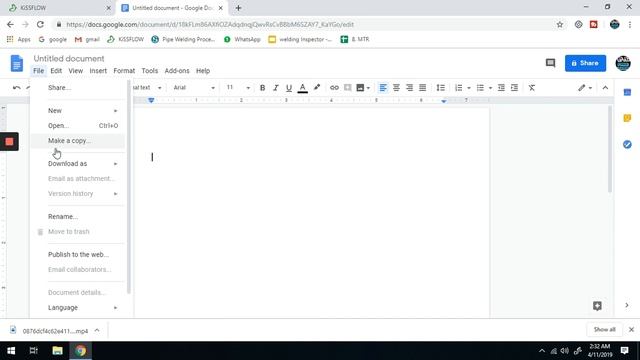Image resolution: width=640 pixels, height=360 pixels.
Task: Open the File menu
Action: [38, 71]
